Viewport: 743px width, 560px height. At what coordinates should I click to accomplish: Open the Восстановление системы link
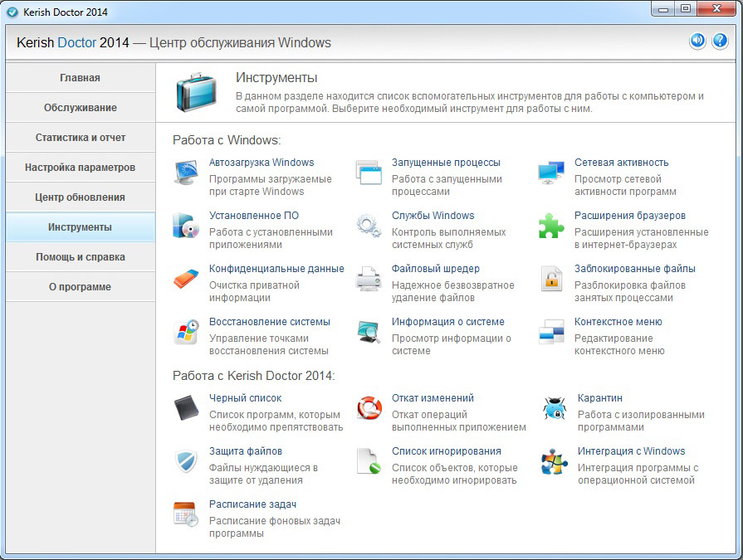[x=270, y=321]
